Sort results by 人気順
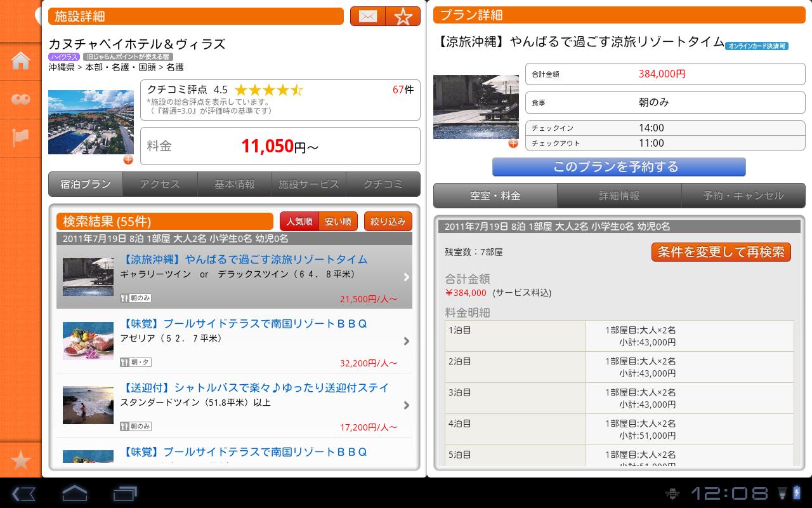Screen dimensions: 812x508 point(299,222)
